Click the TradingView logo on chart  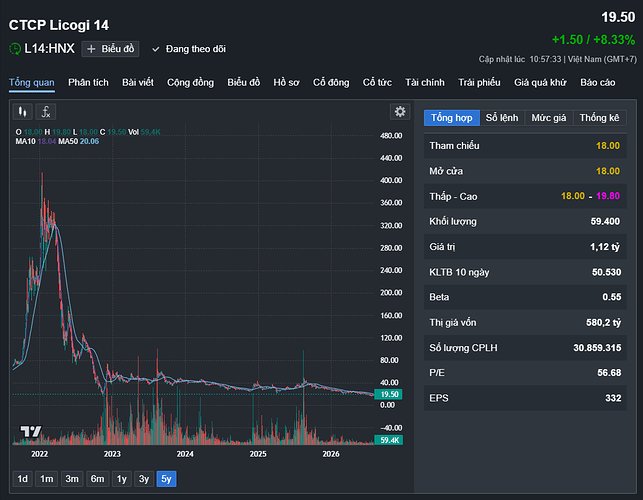click(x=31, y=431)
